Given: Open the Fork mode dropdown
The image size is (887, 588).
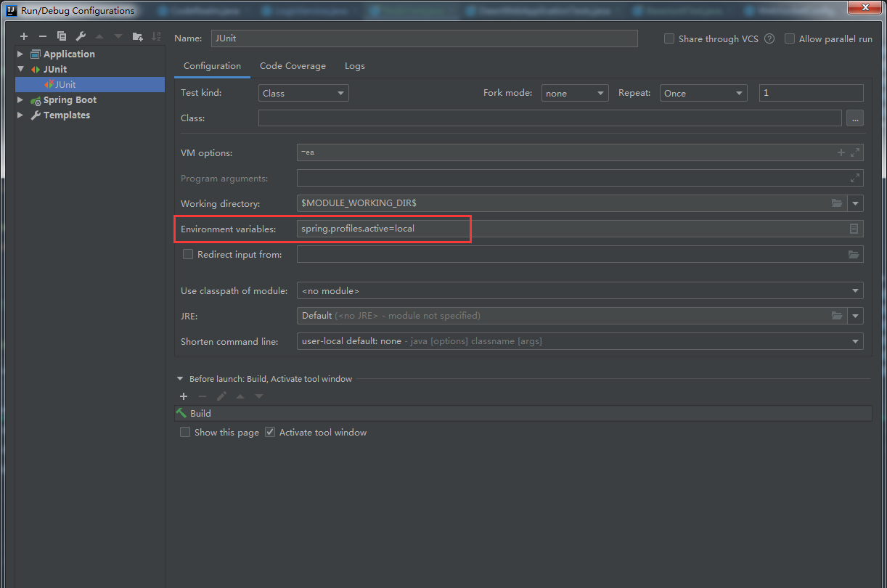Looking at the screenshot, I should click(x=574, y=93).
